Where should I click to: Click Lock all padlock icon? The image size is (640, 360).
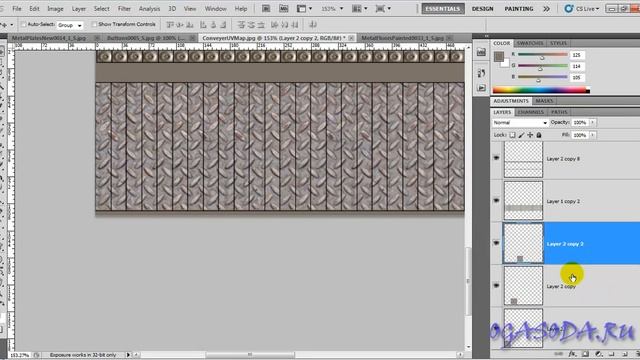coord(539,135)
